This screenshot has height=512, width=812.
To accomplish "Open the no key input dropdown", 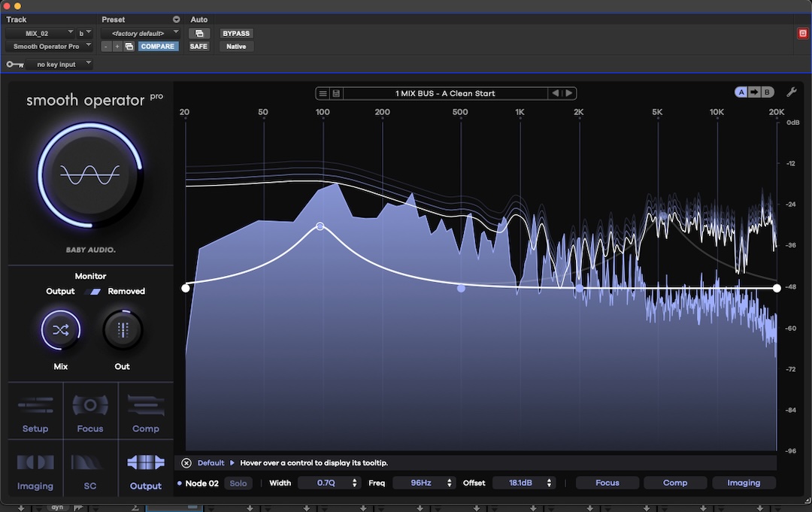I will pyautogui.click(x=59, y=64).
